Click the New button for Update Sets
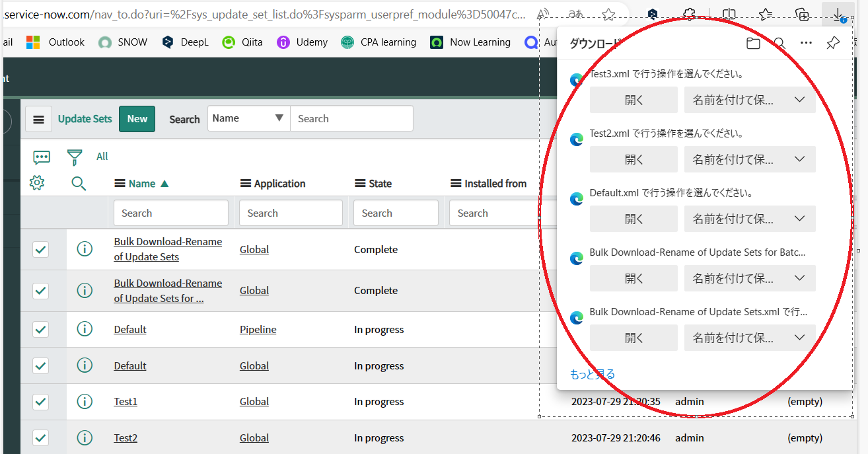The width and height of the screenshot is (868, 454). tap(137, 119)
